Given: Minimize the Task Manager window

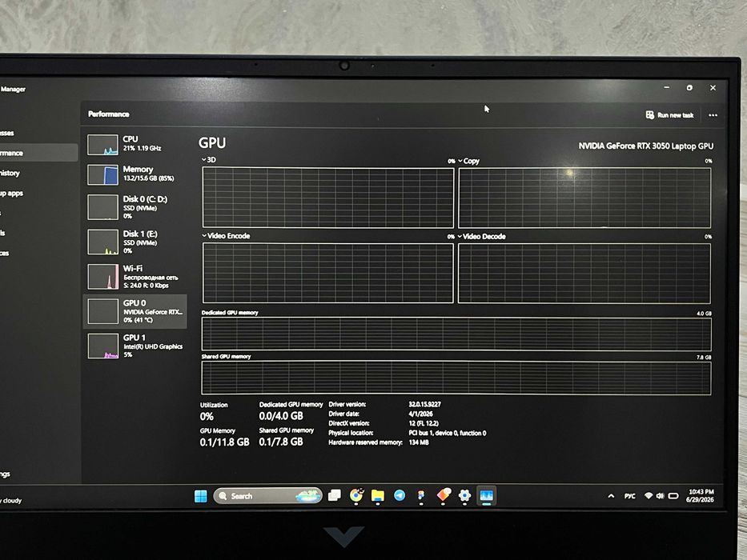Looking at the screenshot, I should pos(666,88).
